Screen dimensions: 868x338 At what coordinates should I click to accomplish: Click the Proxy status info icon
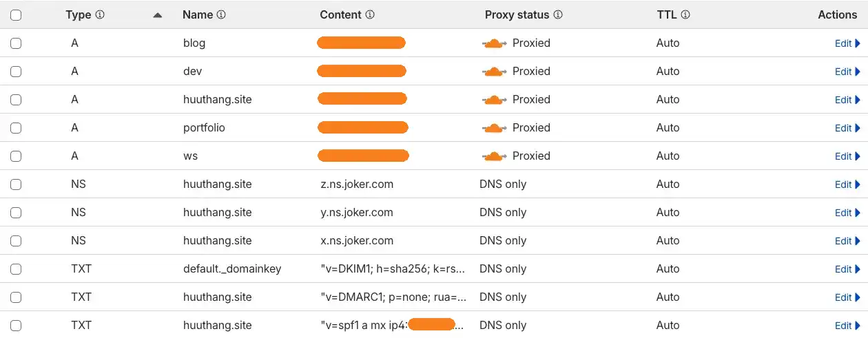click(x=558, y=14)
